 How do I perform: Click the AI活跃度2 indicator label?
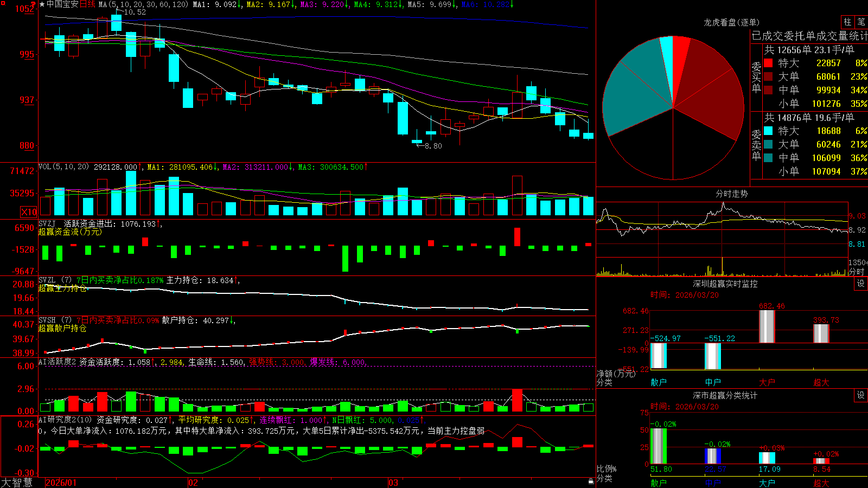[58, 362]
